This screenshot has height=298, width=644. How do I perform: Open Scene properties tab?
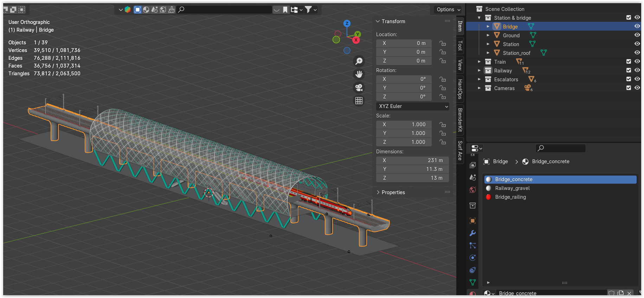tap(473, 178)
